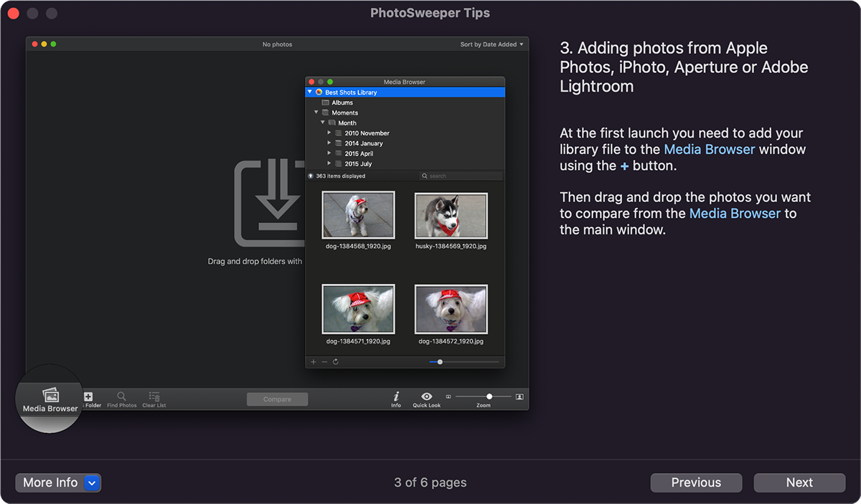The image size is (861, 504).
Task: Open the Media Browser toolbar icon
Action: coord(50,396)
